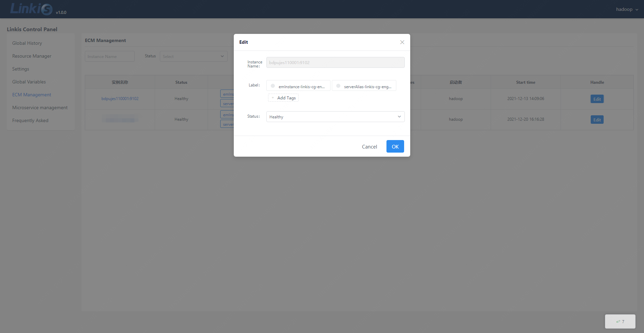
Task: Cancel the Edit dialog
Action: point(369,146)
